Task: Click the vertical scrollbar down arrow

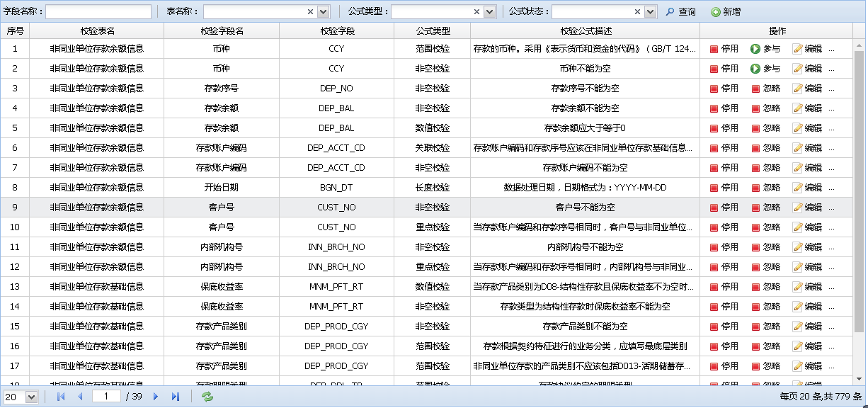Action: pyautogui.click(x=860, y=380)
